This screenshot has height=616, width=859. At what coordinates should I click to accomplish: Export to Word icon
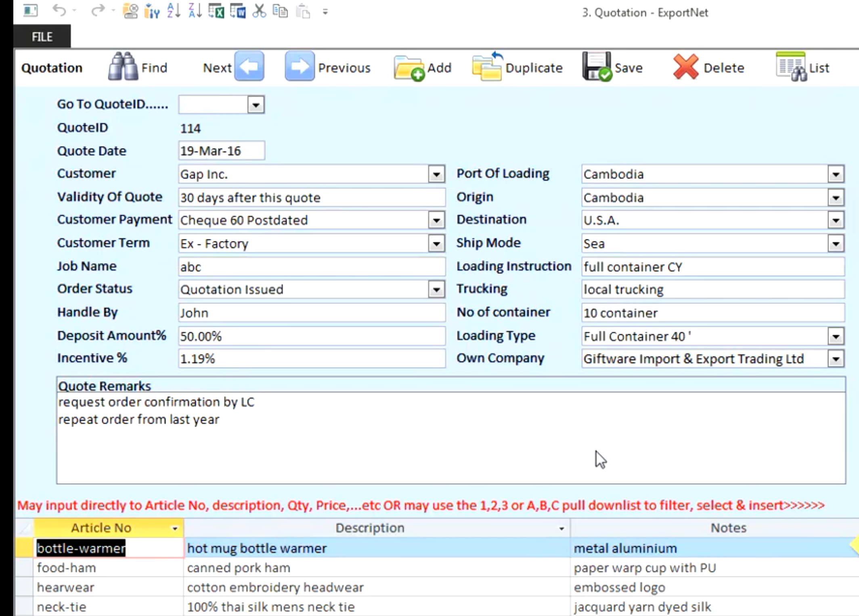(x=238, y=11)
